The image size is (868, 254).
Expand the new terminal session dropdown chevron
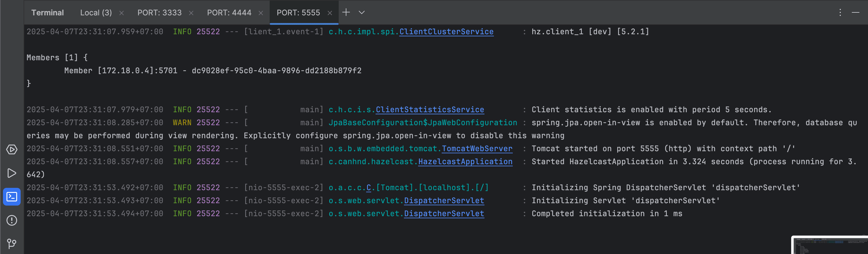[x=361, y=12]
